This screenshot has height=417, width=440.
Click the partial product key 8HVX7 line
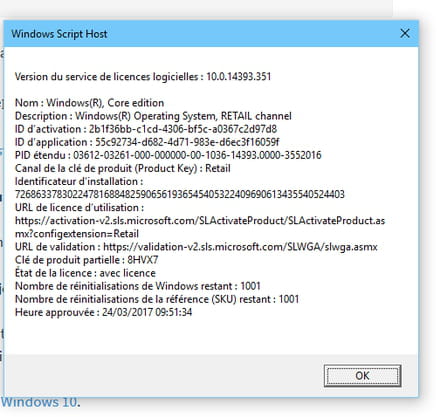coord(86,260)
